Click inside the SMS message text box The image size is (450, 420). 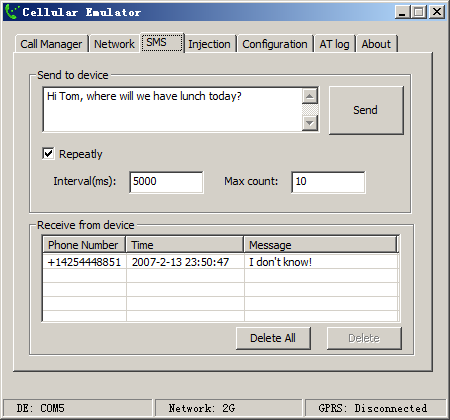tap(173, 110)
